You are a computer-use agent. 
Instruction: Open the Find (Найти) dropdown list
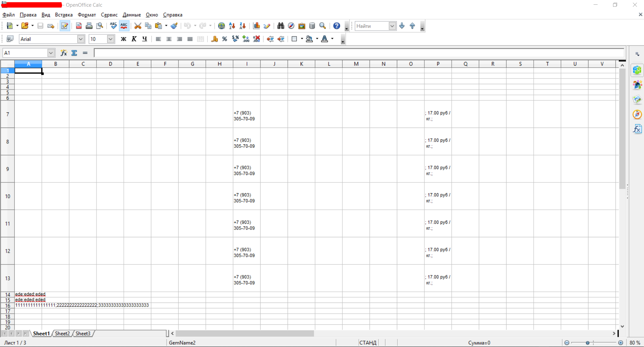coord(392,26)
